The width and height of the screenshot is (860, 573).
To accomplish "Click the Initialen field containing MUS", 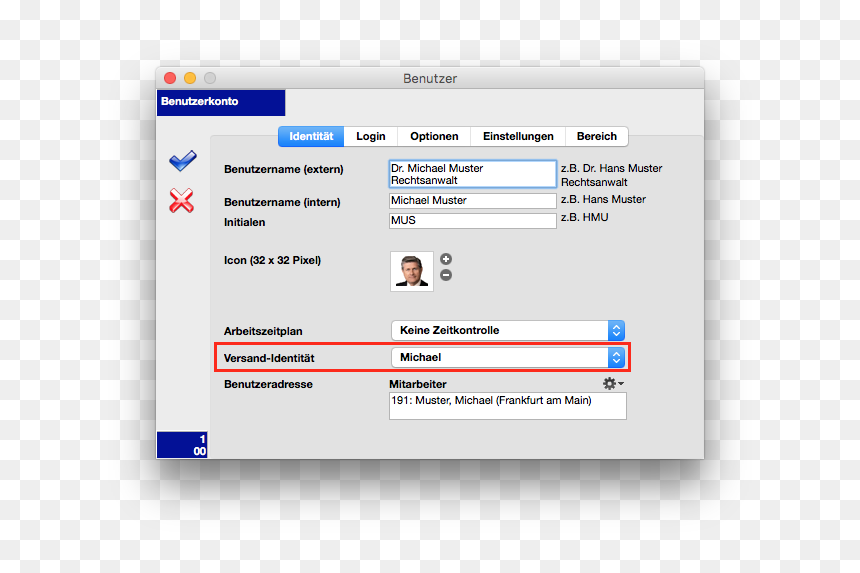I will pyautogui.click(x=473, y=220).
